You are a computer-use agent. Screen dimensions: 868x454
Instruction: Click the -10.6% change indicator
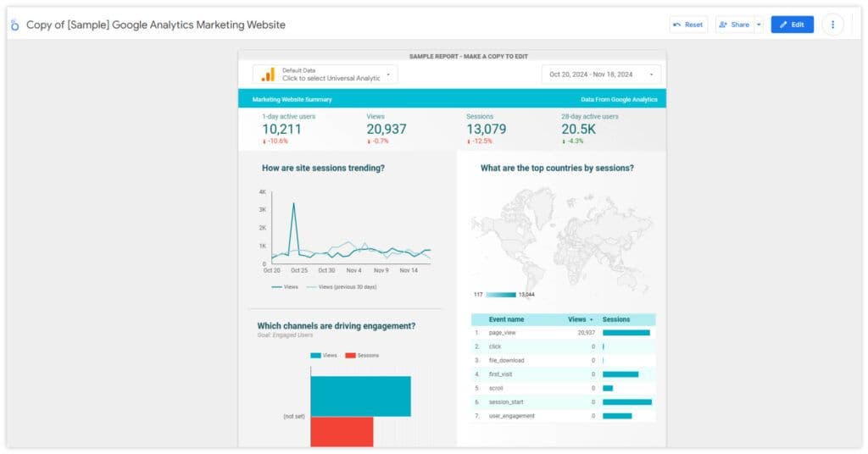tap(275, 141)
